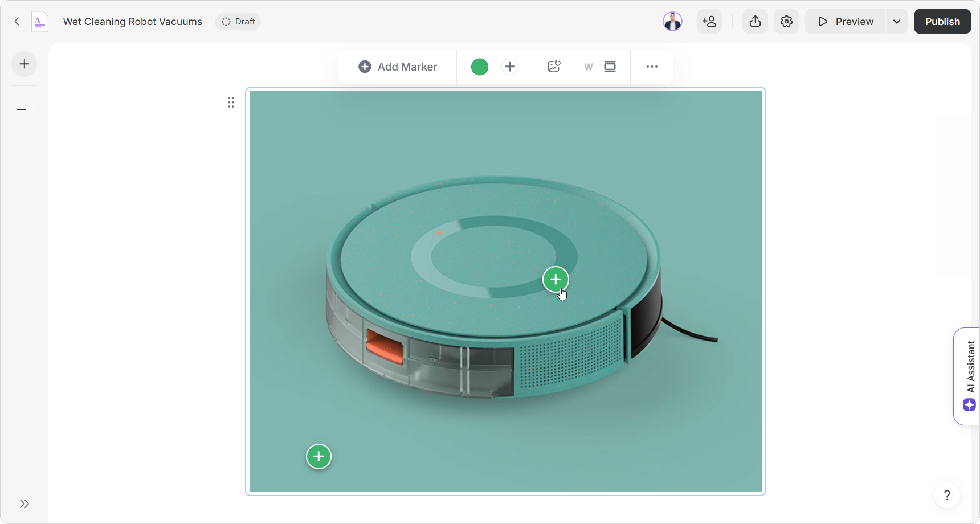Screen dimensions: 980x524
Task: Add a new marker color with plus
Action: coord(510,67)
